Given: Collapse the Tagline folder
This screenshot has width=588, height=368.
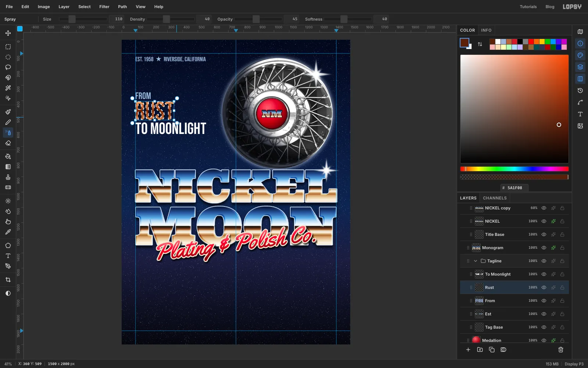Looking at the screenshot, I should [x=476, y=261].
